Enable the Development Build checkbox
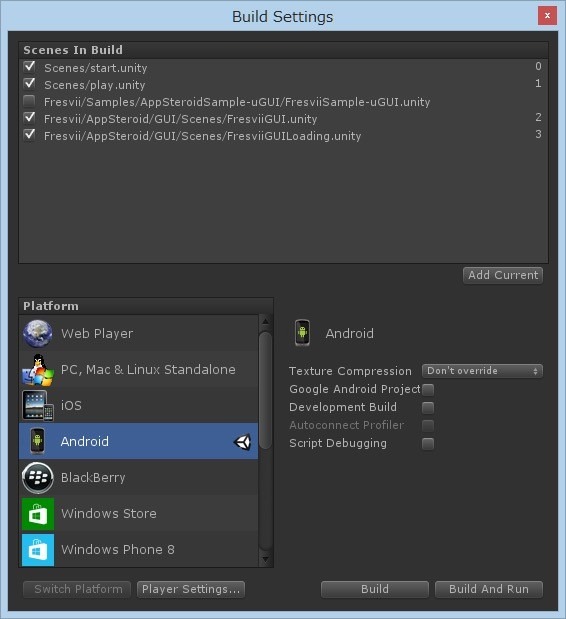Image resolution: width=566 pixels, height=619 pixels. [x=428, y=407]
